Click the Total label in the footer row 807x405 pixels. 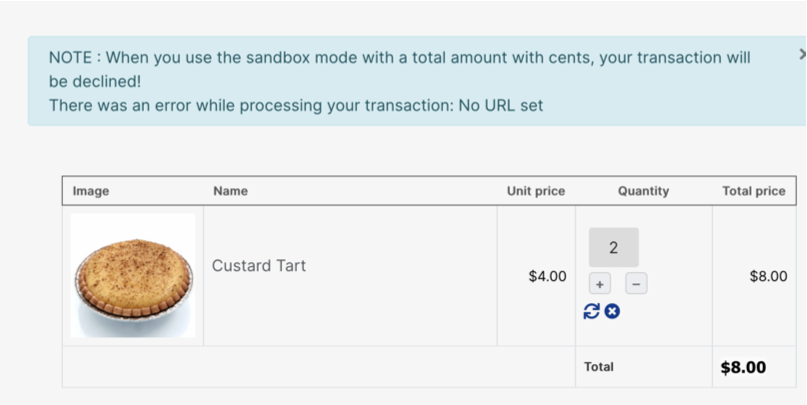pos(598,367)
